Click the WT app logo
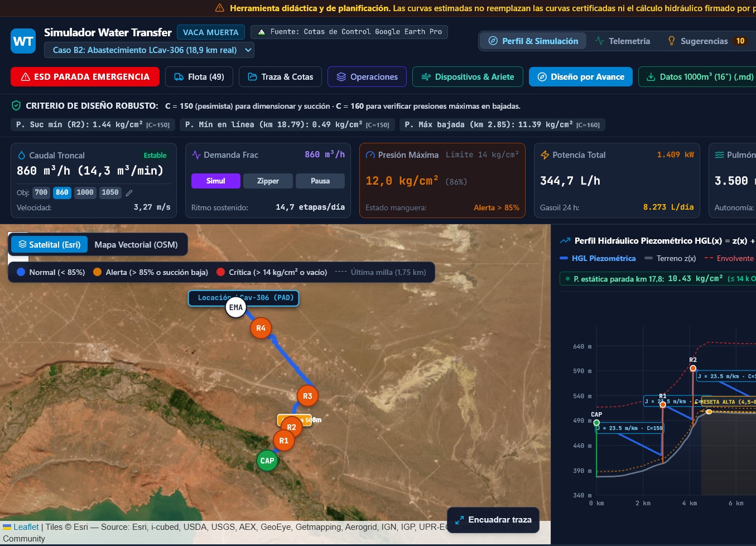This screenshot has width=756, height=546. pyautogui.click(x=23, y=41)
